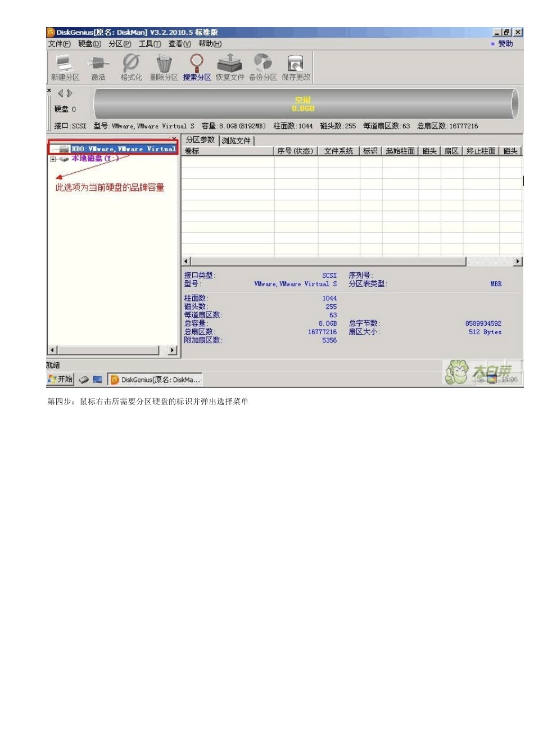Viewport: 534px width, 756px height.
Task: Click the show desktop icon in taskbar
Action: (x=97, y=380)
